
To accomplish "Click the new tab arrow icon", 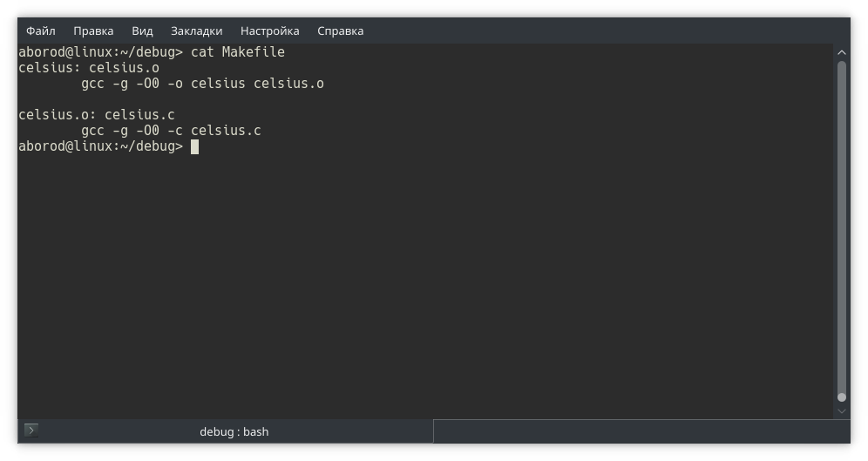I will (x=31, y=430).
